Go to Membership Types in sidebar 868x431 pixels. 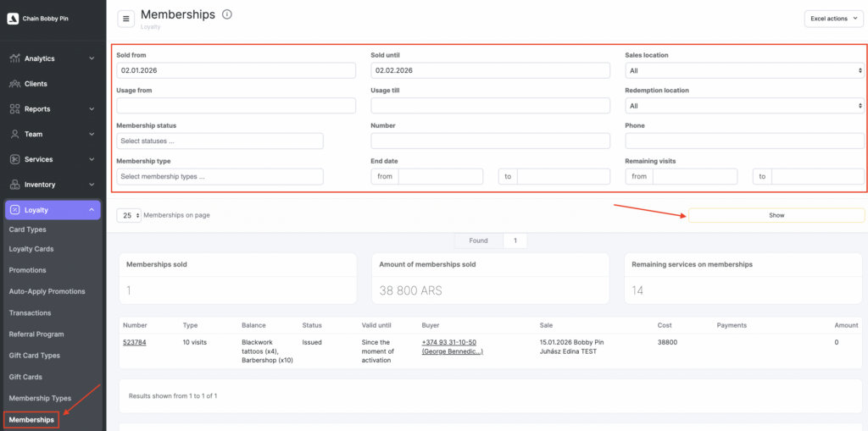click(40, 398)
